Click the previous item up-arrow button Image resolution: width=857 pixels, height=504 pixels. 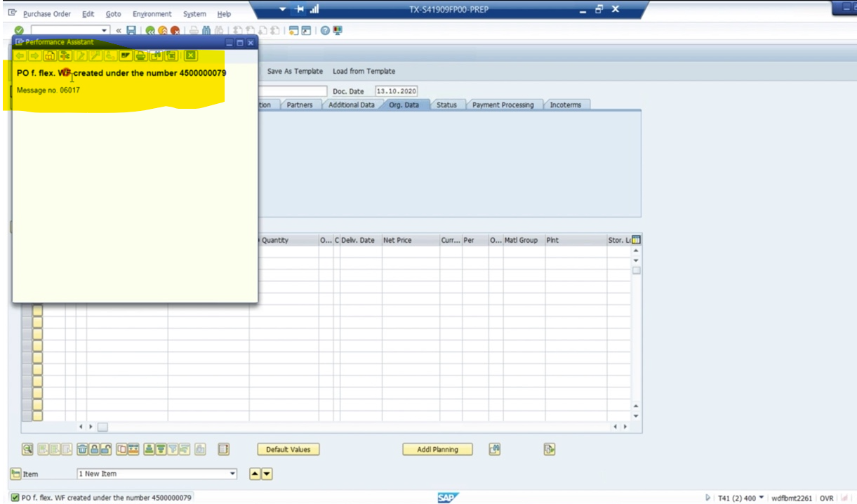pos(255,473)
